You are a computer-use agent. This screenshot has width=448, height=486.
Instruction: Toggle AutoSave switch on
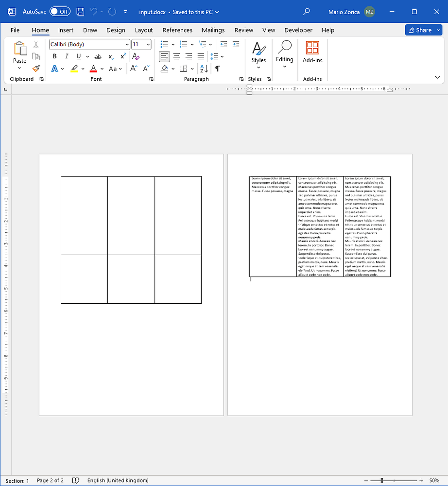[60, 12]
